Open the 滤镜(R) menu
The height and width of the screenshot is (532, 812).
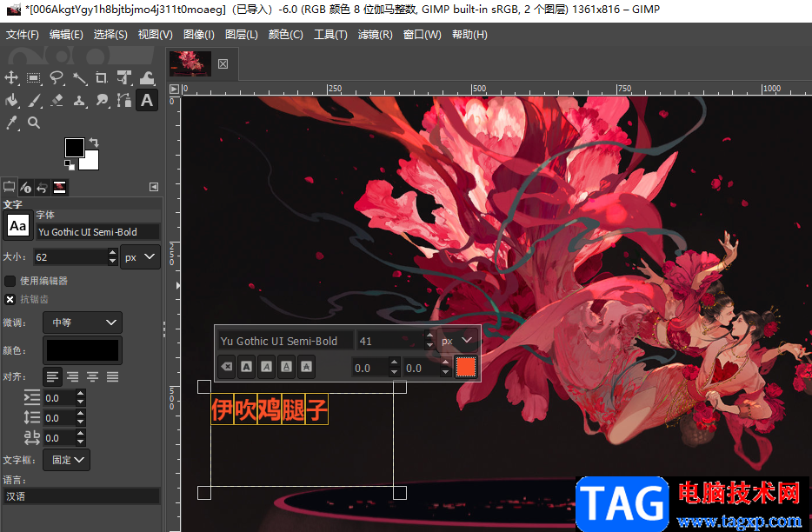(x=375, y=35)
